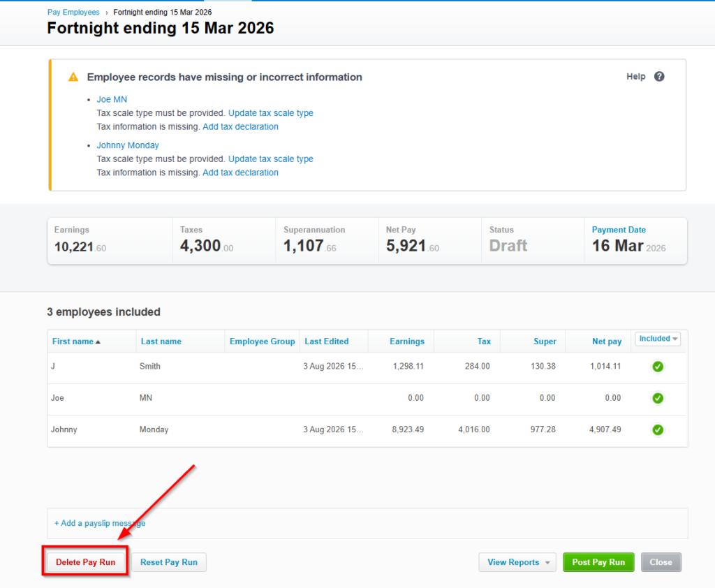This screenshot has height=588, width=715.
Task: Toggle the included checkmark for Johnny Monday
Action: point(658,429)
